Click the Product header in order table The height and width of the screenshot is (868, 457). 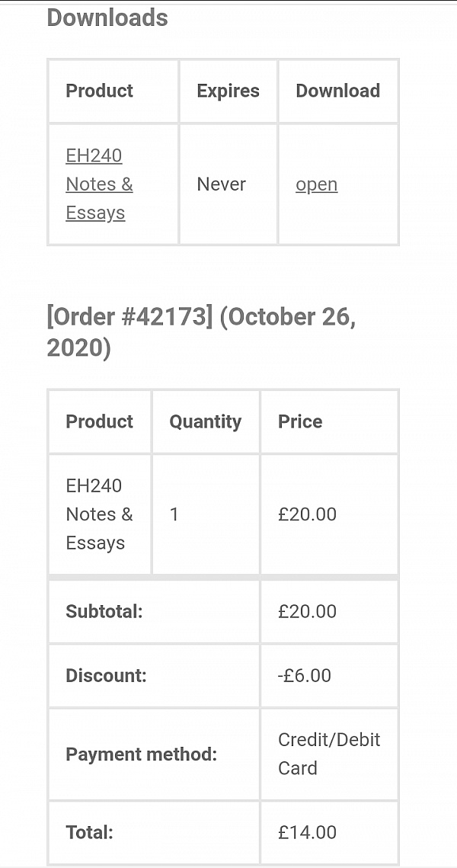click(x=100, y=422)
